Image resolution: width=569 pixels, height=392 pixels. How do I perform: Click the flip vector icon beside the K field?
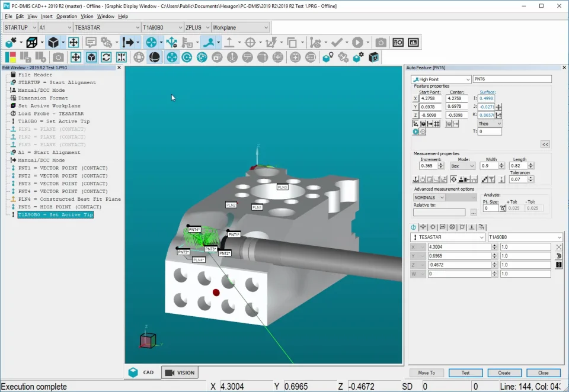pos(499,115)
